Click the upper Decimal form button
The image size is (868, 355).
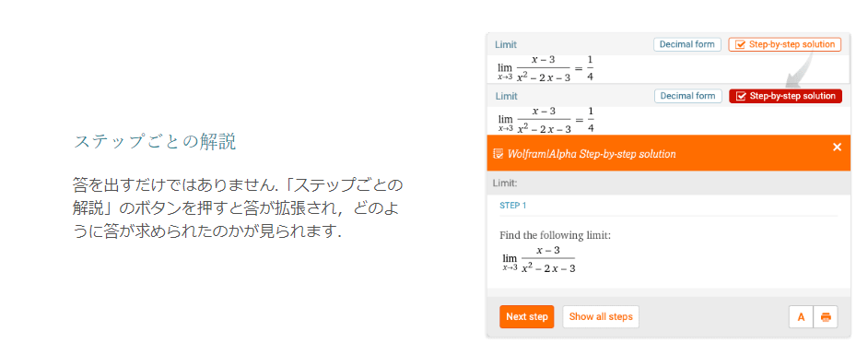tap(687, 44)
